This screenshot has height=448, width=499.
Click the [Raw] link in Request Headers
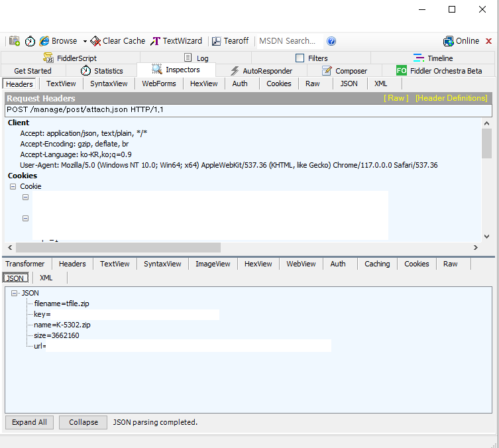click(396, 98)
